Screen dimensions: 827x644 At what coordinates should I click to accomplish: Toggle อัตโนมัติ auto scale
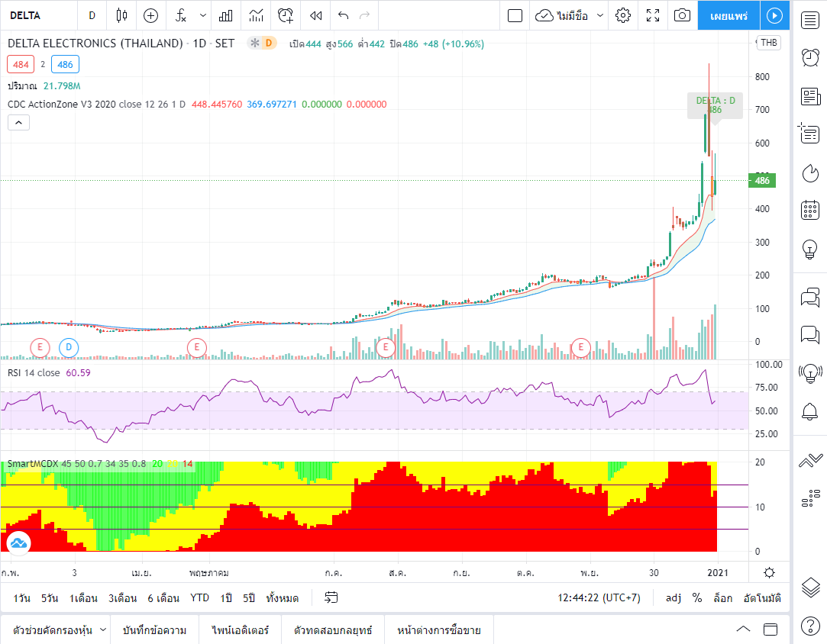[762, 598]
